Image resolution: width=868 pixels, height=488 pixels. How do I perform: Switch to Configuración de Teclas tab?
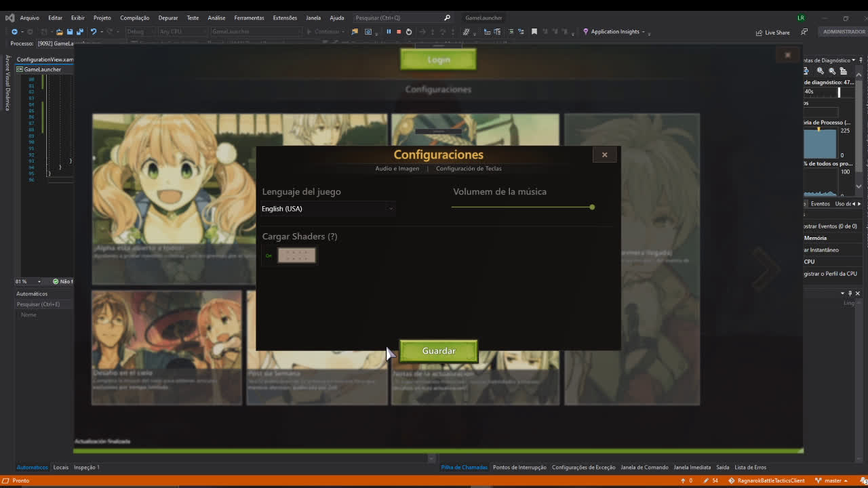coord(469,169)
